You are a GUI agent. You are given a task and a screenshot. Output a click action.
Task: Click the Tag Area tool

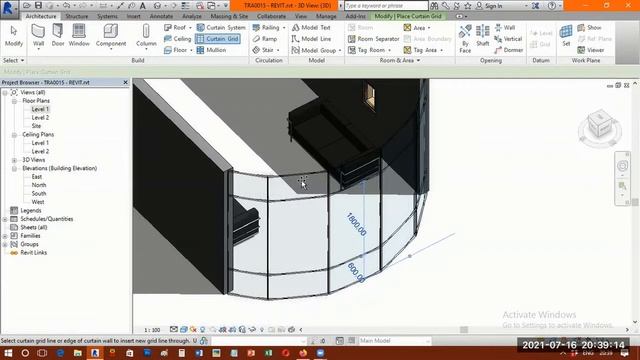420,50
